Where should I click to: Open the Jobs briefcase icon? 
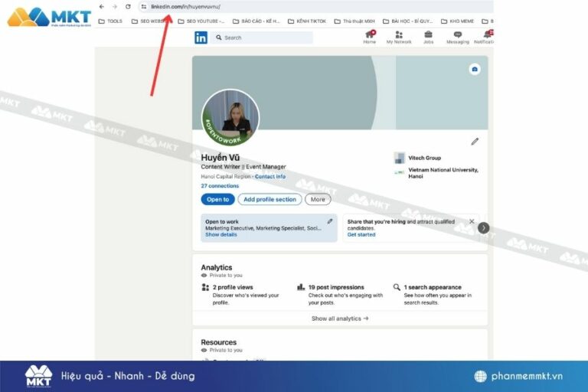point(428,38)
